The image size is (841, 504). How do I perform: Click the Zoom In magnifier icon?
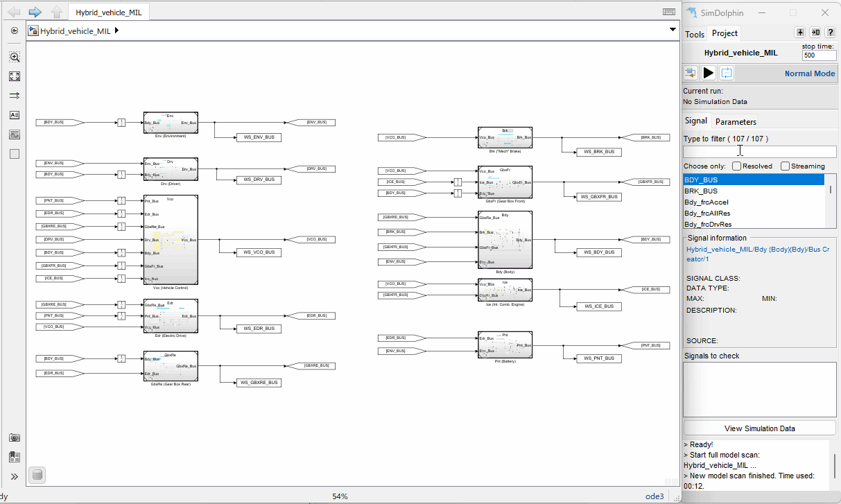tap(14, 57)
